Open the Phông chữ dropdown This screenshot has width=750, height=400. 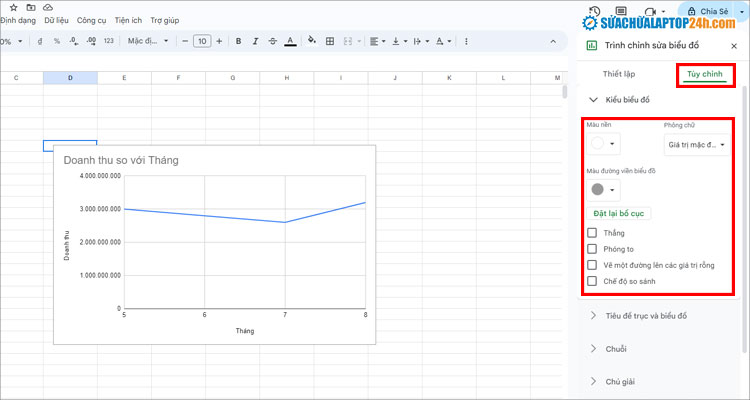click(x=696, y=144)
